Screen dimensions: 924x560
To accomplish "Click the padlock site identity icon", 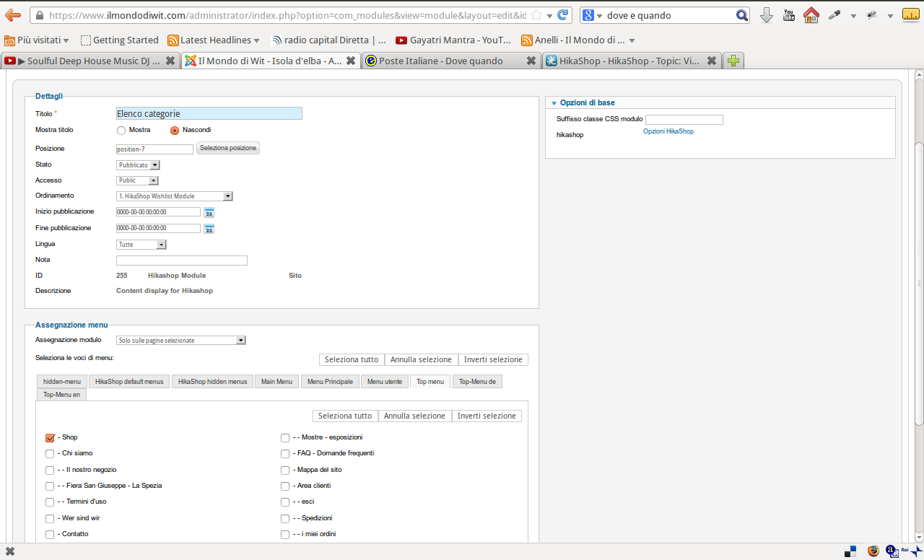I will click(39, 15).
